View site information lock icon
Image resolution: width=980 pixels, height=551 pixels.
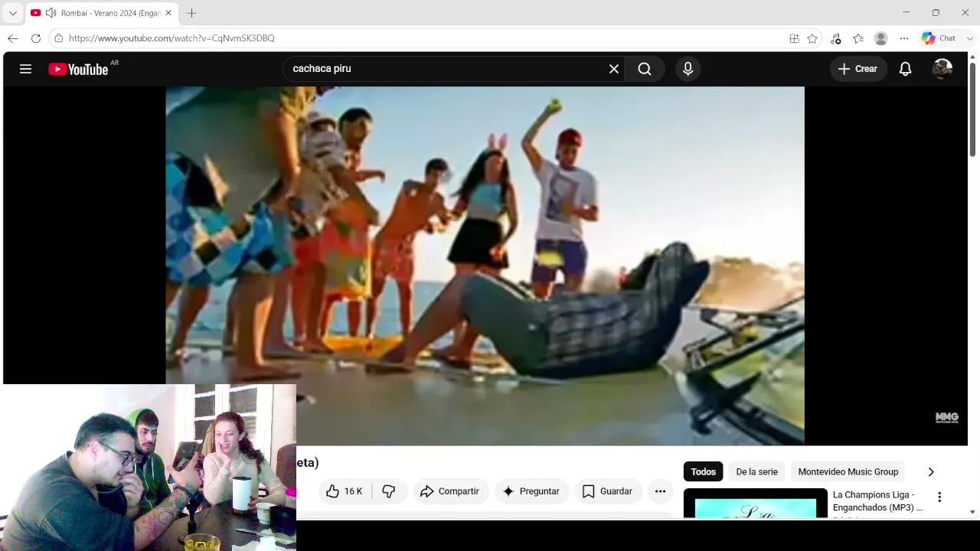(x=58, y=38)
